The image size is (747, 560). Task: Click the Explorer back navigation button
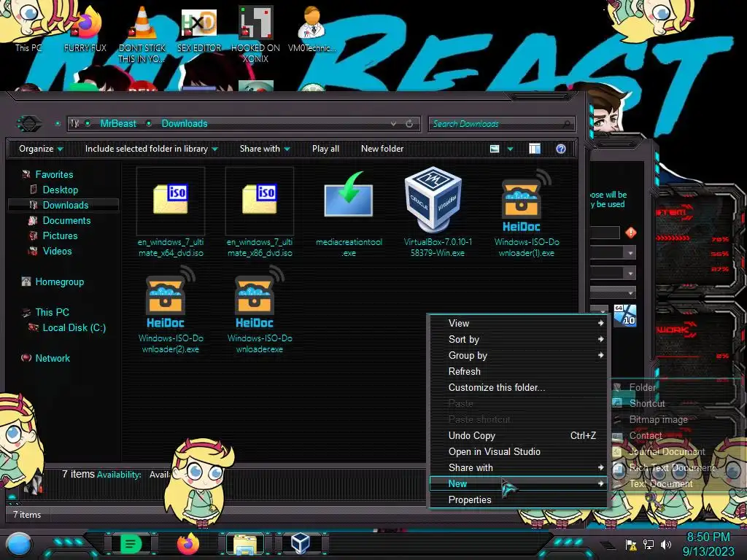point(29,124)
